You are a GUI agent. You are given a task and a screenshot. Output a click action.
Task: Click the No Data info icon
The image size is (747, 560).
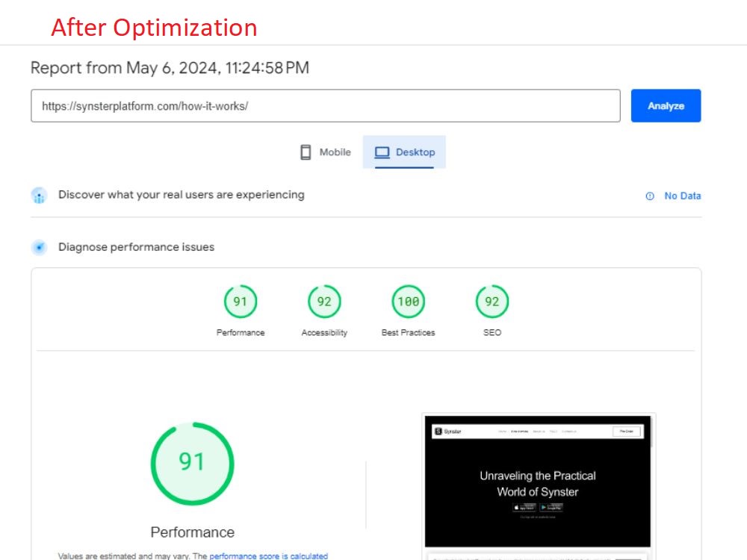(x=650, y=196)
